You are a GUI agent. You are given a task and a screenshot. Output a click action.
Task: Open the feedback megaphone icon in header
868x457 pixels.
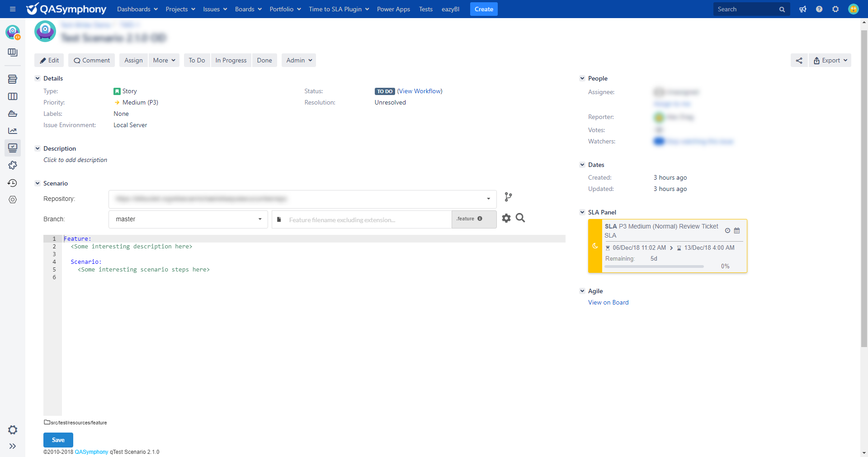[x=803, y=9]
